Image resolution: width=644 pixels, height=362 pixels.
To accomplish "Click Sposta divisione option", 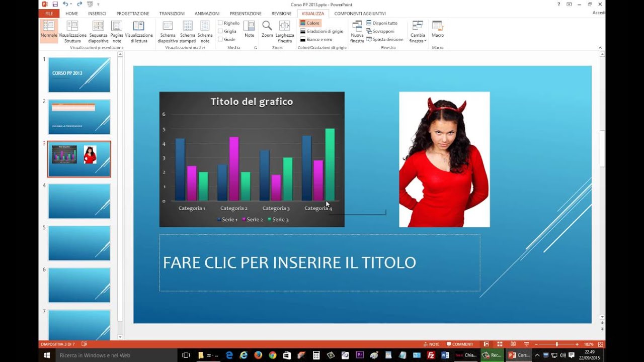I will (x=385, y=39).
